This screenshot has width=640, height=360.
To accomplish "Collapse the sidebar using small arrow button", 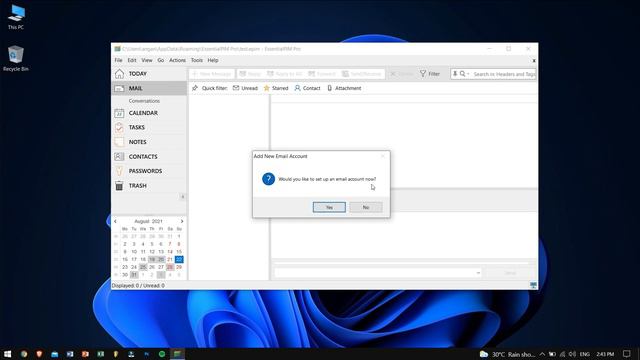I will tap(182, 197).
